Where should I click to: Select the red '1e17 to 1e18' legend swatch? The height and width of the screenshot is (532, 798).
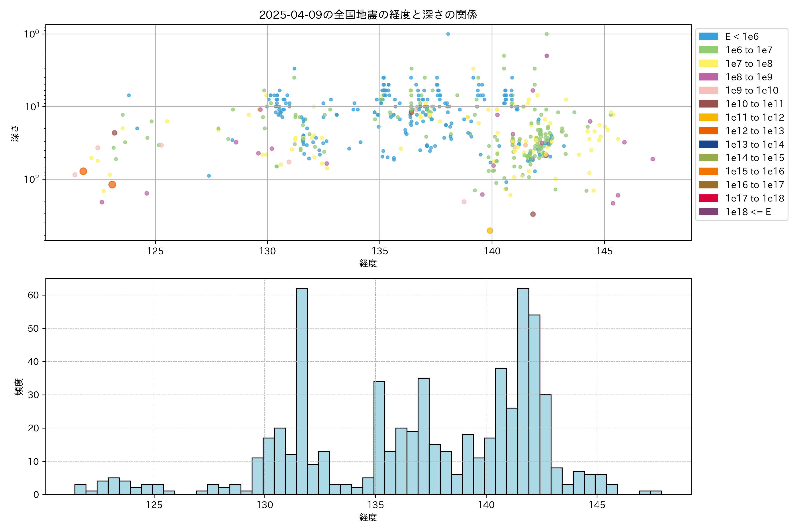(x=708, y=198)
